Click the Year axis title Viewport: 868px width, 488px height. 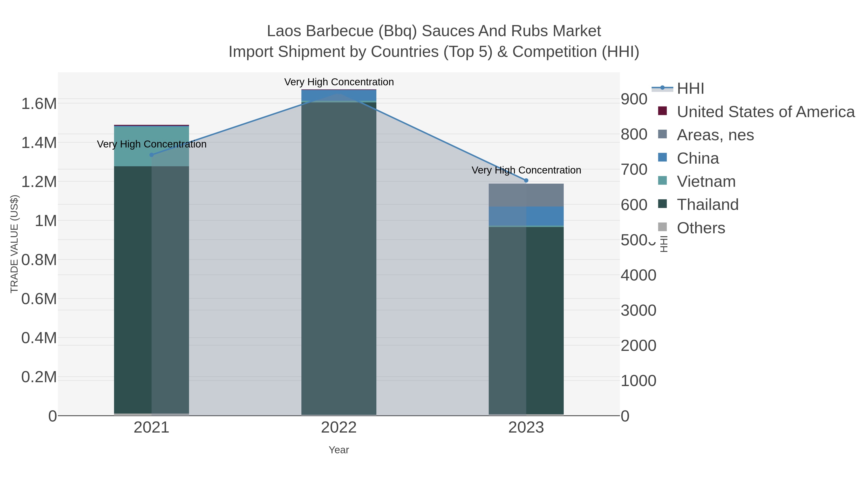click(x=339, y=450)
